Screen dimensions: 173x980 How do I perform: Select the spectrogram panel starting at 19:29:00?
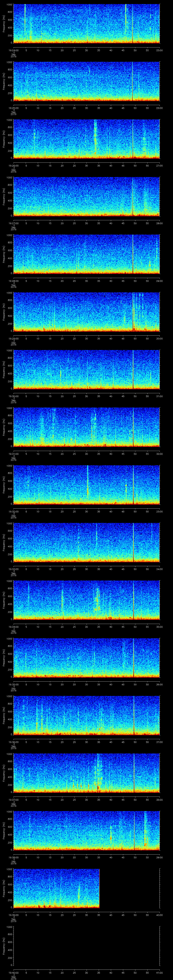(x=86, y=312)
